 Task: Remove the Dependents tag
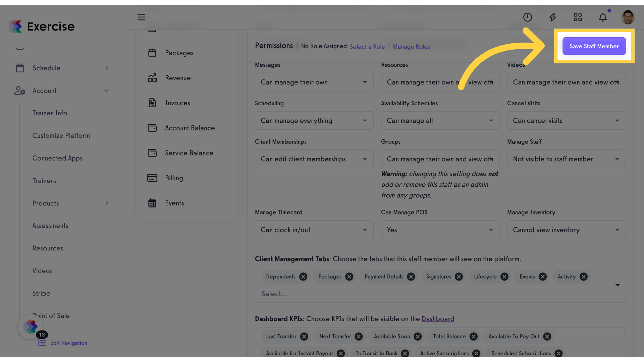pos(303,277)
